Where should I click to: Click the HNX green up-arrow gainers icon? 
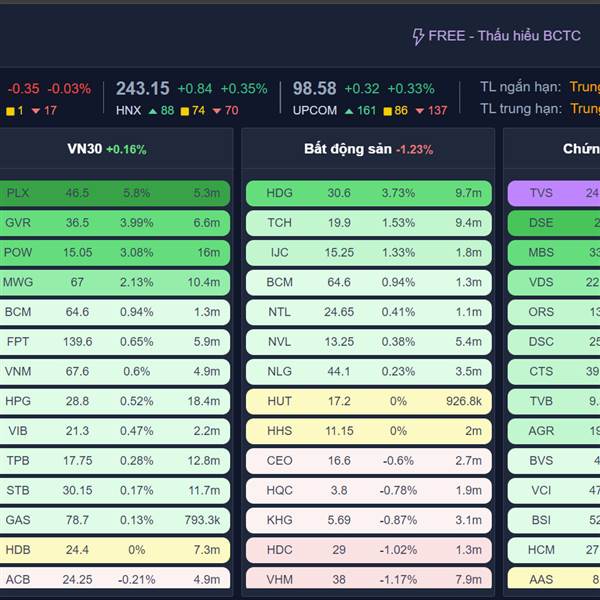(153, 111)
